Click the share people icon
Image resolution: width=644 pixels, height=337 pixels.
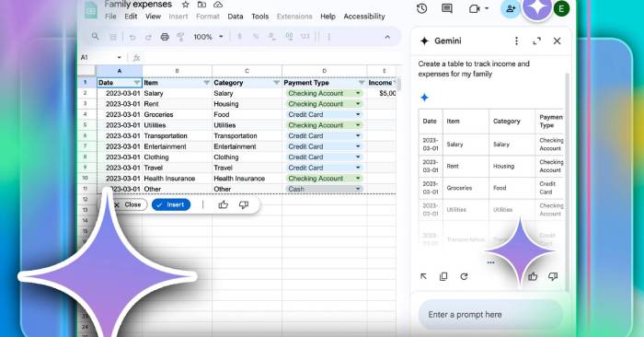(x=511, y=8)
